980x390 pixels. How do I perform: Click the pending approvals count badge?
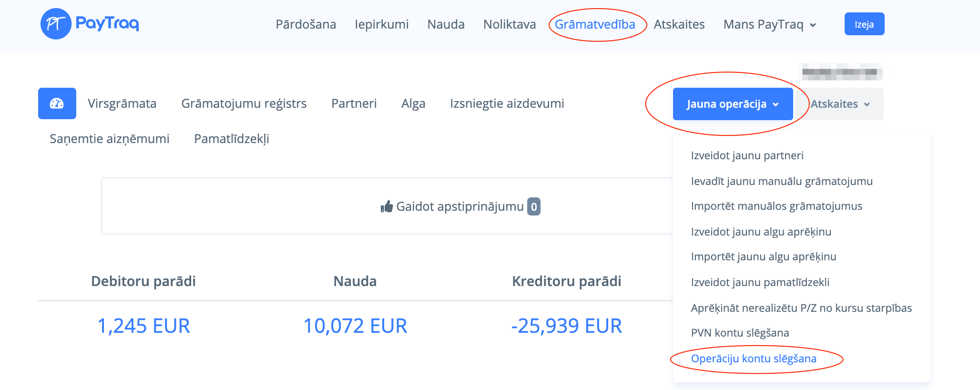[x=534, y=206]
